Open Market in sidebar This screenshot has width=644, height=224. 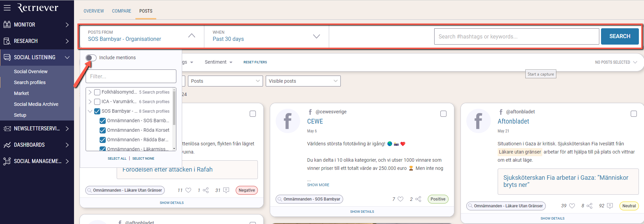point(21,93)
